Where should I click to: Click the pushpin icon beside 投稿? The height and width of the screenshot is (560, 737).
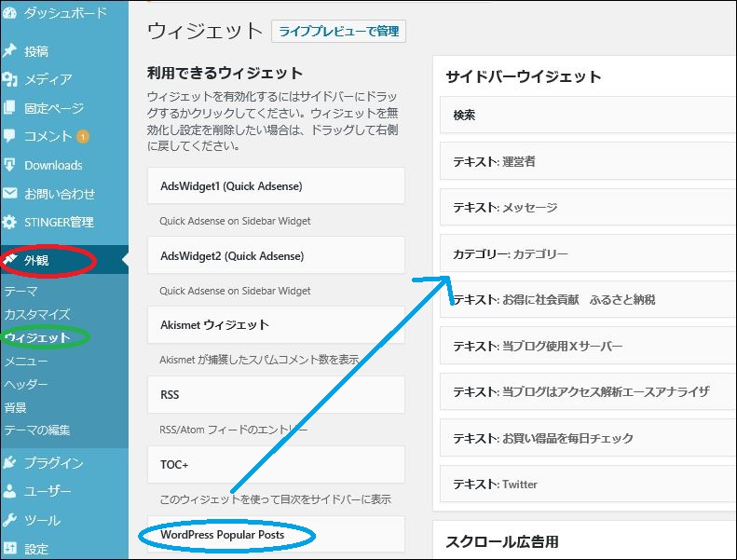(x=9, y=50)
